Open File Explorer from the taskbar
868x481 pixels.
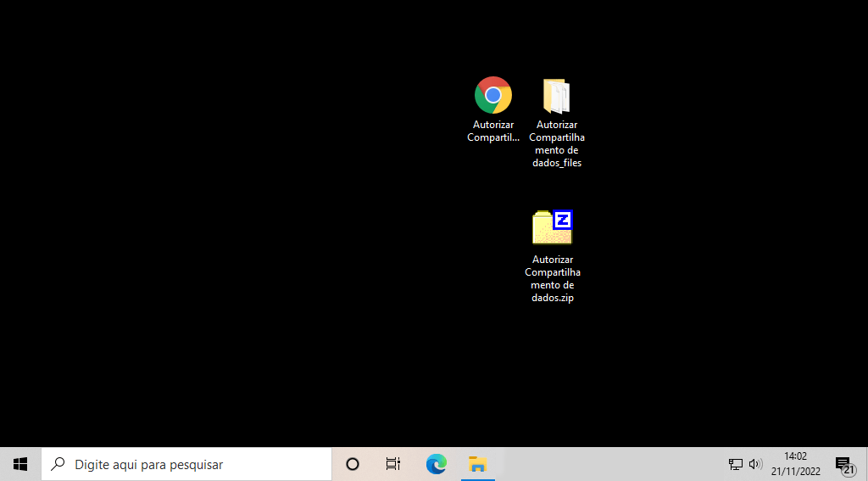(x=478, y=464)
